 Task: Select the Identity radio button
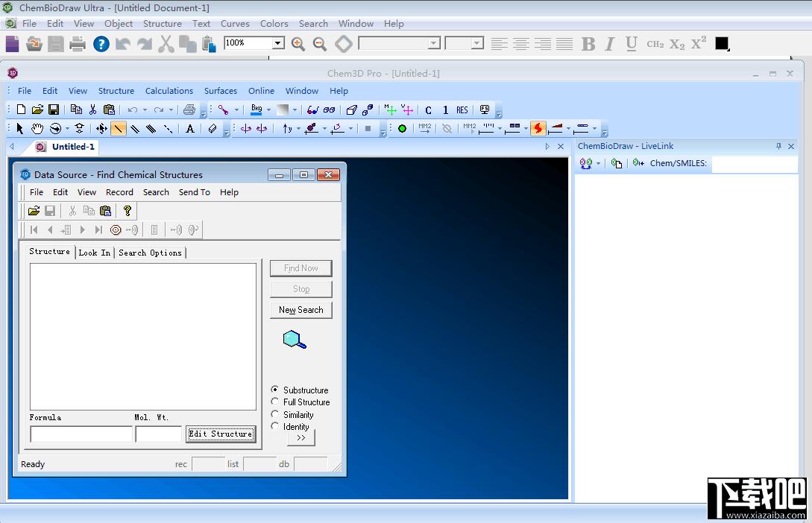[275, 425]
